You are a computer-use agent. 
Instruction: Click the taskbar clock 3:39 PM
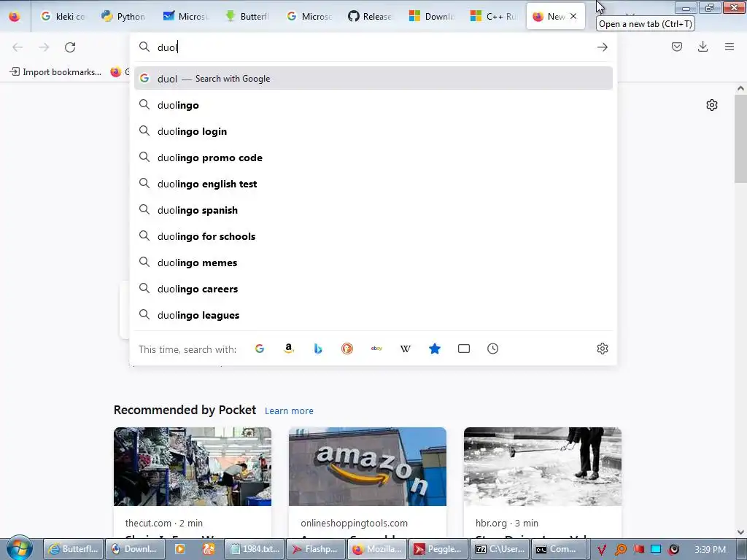710,550
